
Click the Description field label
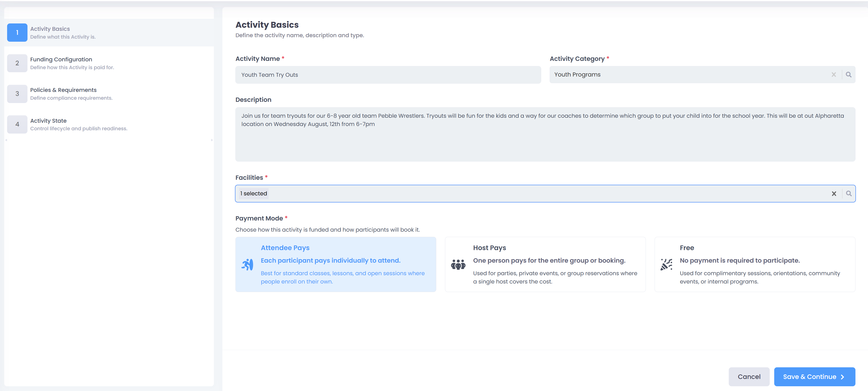click(x=253, y=100)
